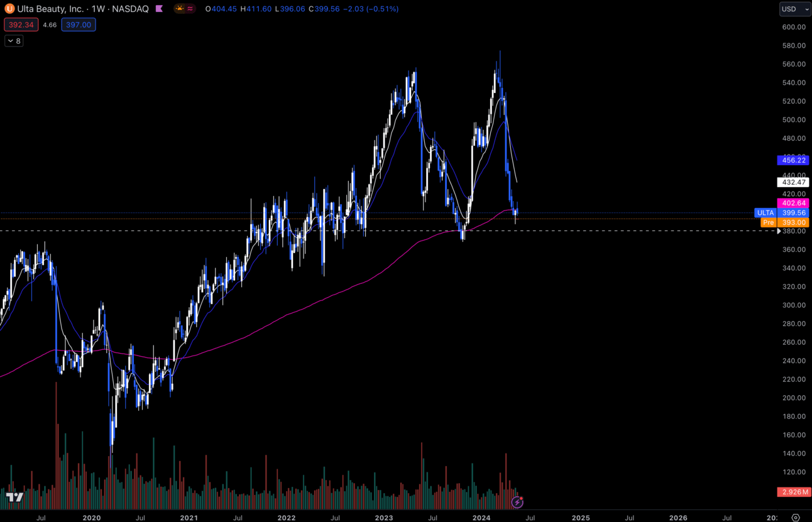Click the 200.00 price axis label
Screen dimensions: 812x522
click(x=794, y=398)
